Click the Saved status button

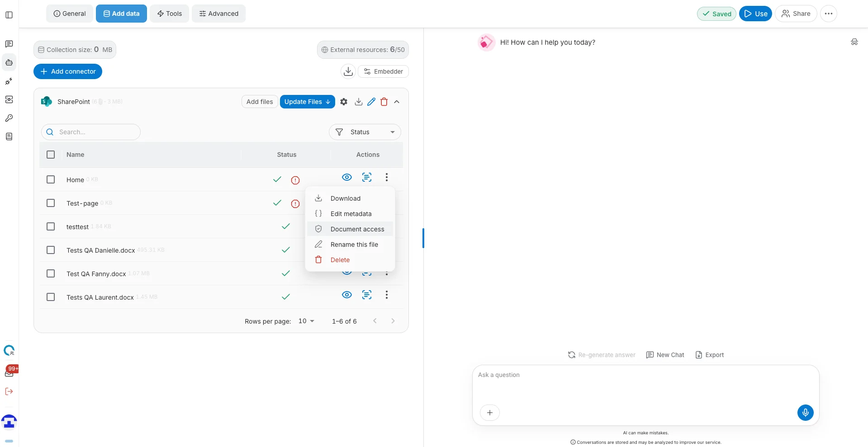coord(717,14)
